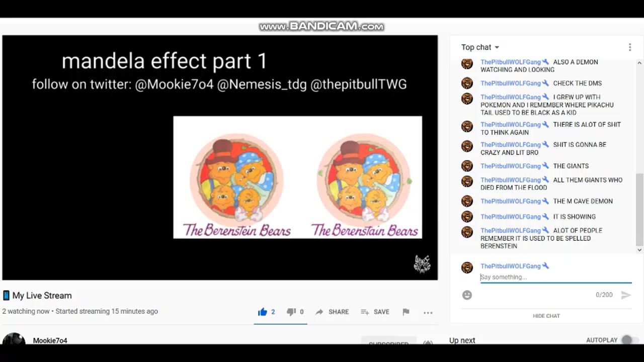Click avatar beside 'CHECK THE DMS' message
Viewport: 644px width, 362px height.
pos(467,83)
